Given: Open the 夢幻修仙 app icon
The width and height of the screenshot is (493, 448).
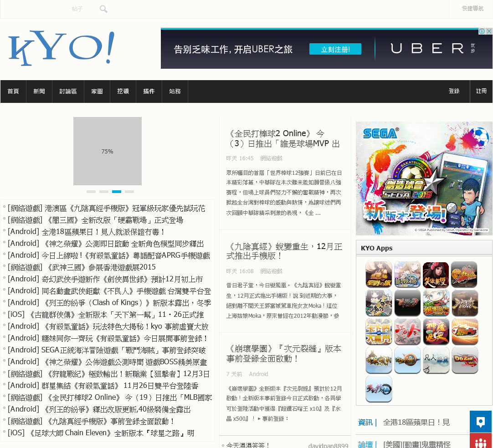Looking at the screenshot, I should click(x=379, y=389).
